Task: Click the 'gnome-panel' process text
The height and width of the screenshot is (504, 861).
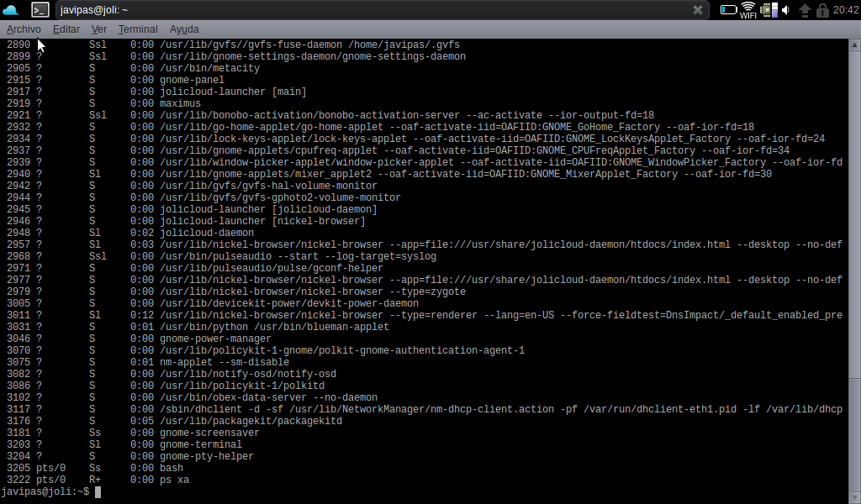Action: click(x=193, y=80)
